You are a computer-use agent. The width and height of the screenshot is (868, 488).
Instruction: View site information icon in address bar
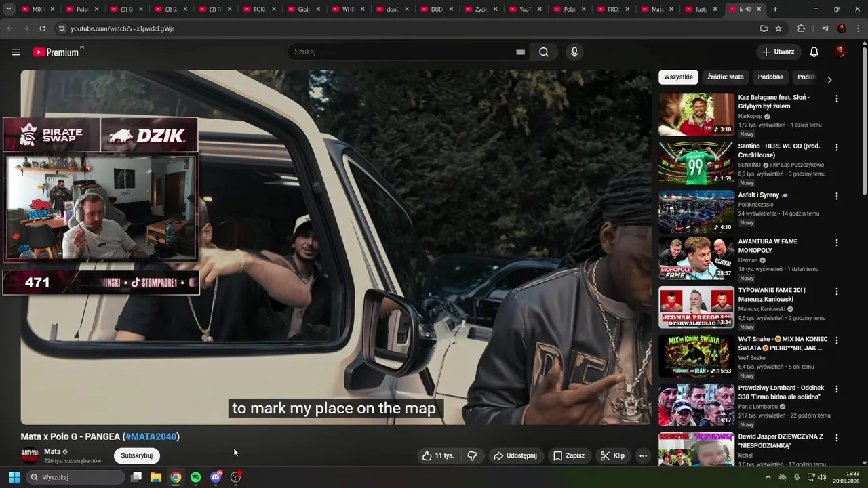(62, 28)
